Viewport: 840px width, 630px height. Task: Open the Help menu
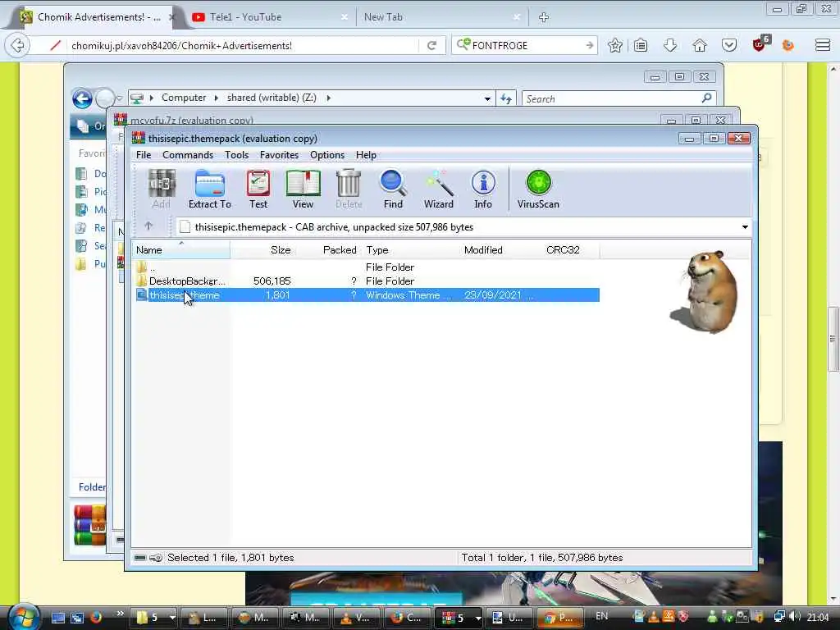[366, 155]
